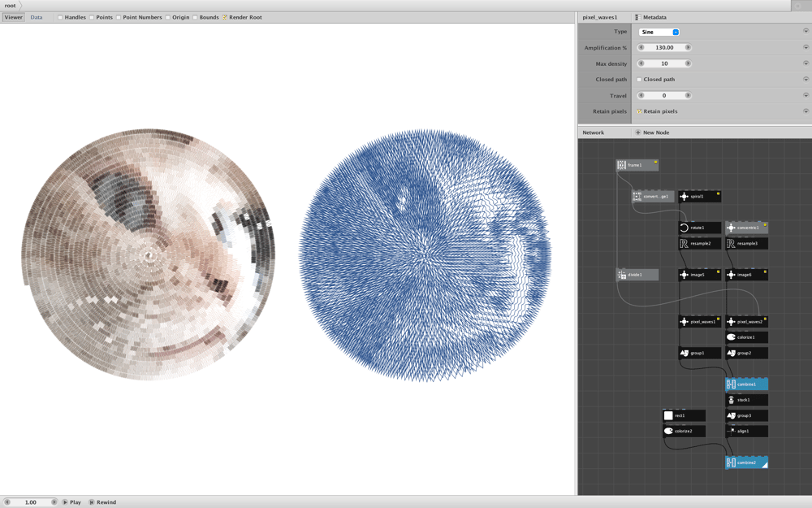Select the group1 node
The image size is (812, 508).
tap(700, 353)
